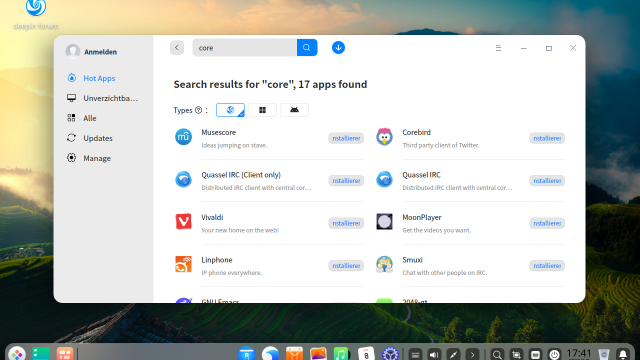
Task: Toggle the deepin native app type filter
Action: coord(230,110)
